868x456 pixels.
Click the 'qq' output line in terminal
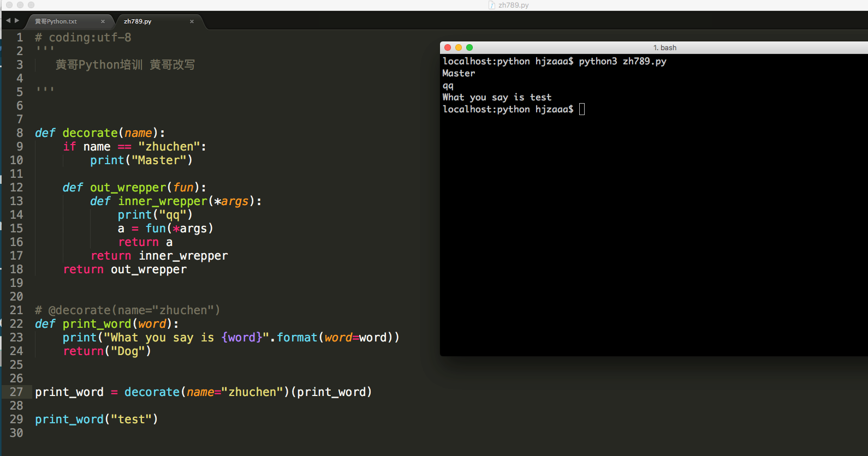448,86
